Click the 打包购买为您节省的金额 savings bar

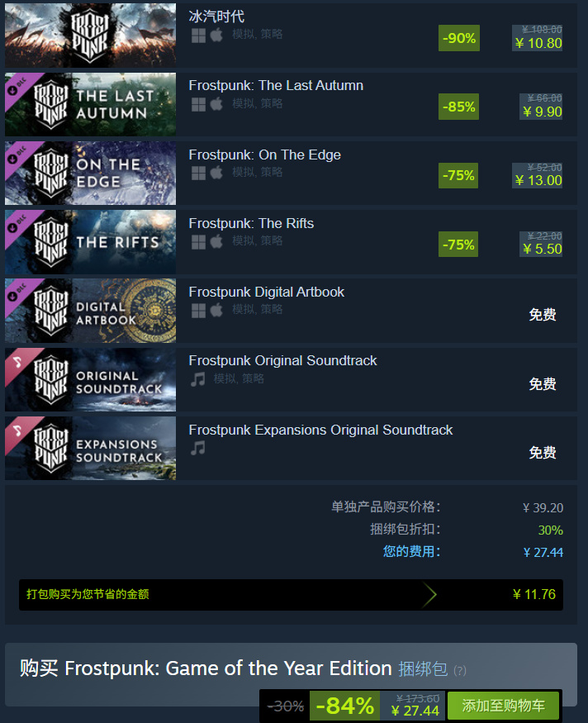pos(291,595)
